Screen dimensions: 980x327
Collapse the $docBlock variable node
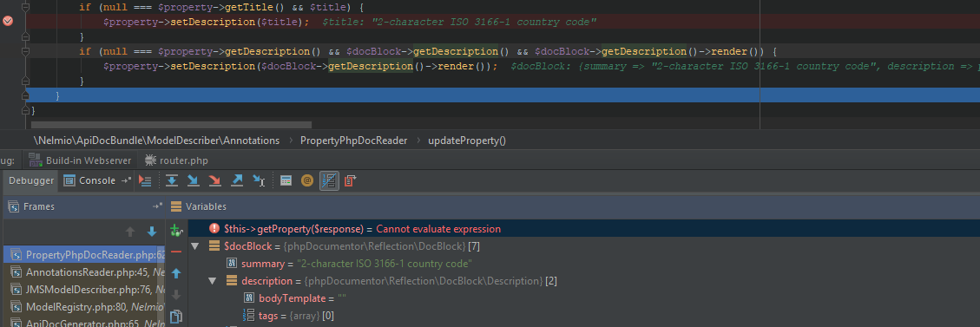195,246
